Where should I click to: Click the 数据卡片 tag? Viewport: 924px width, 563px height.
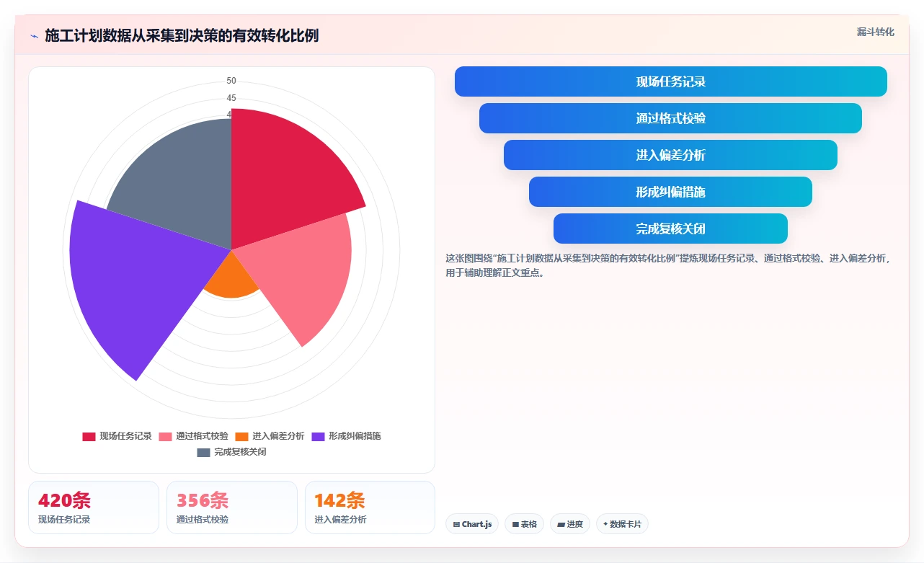pos(622,524)
